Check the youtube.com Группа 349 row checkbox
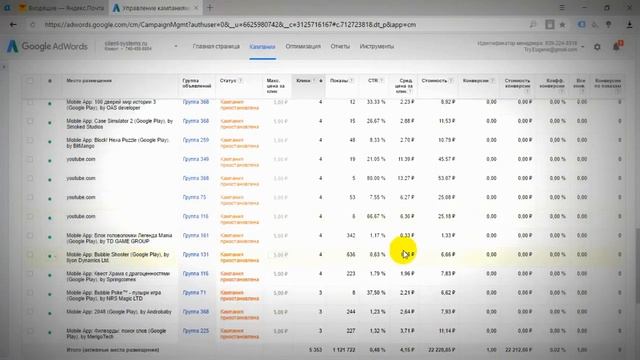Screen dimensions: 640x360 (x=30, y=159)
